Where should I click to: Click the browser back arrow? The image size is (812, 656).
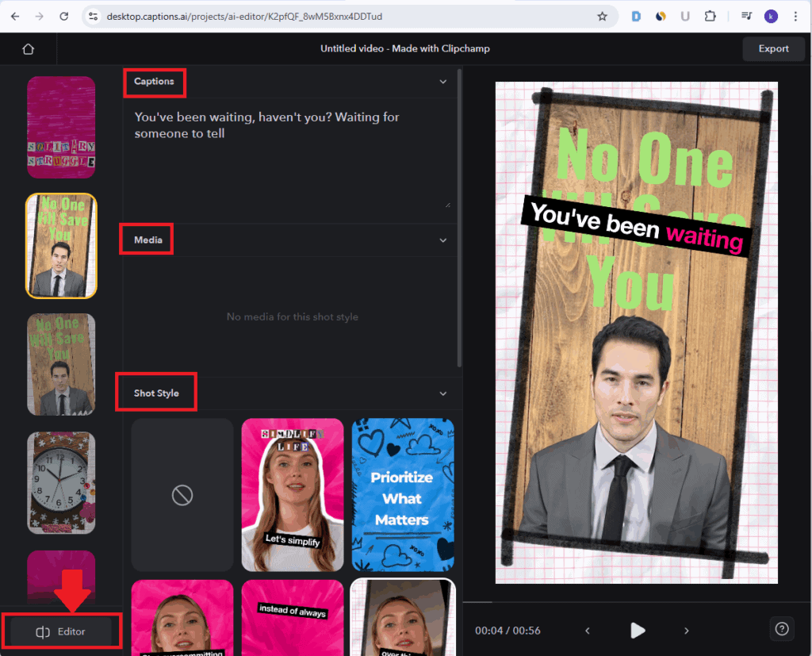point(15,17)
